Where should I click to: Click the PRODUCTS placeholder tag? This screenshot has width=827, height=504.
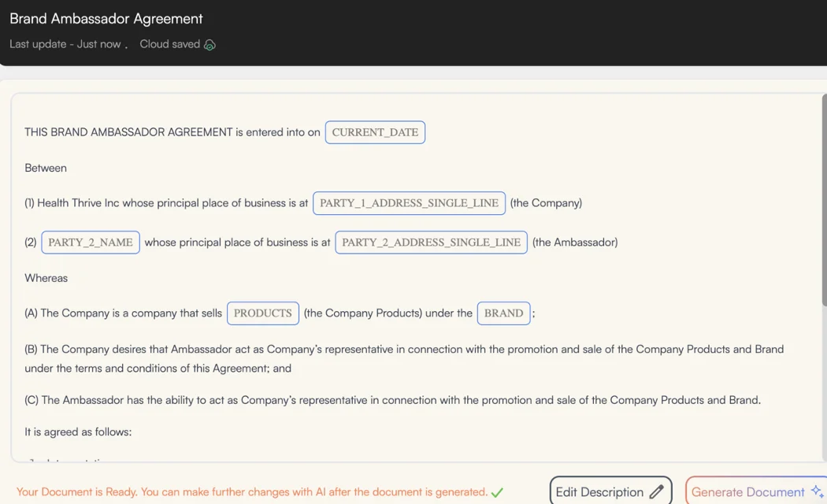point(262,313)
